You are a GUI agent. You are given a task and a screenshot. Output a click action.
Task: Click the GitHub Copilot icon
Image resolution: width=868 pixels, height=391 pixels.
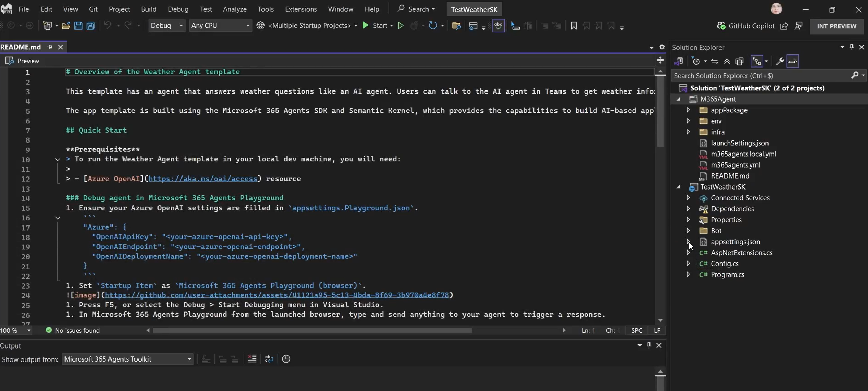(721, 26)
